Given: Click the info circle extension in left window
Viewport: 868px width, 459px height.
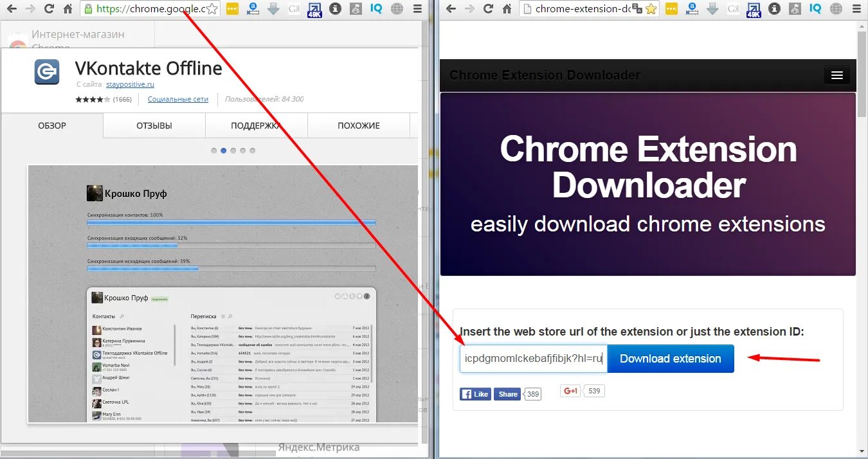Looking at the screenshot, I should click(335, 9).
